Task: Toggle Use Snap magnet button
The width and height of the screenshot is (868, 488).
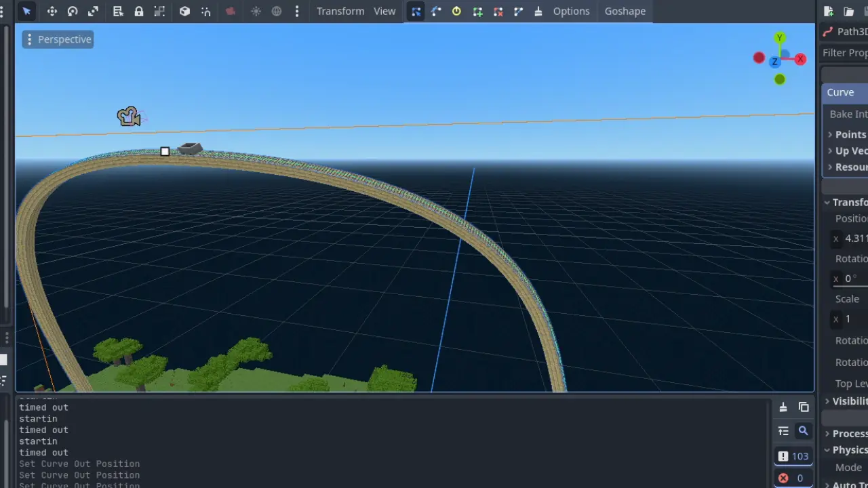Action: [205, 12]
